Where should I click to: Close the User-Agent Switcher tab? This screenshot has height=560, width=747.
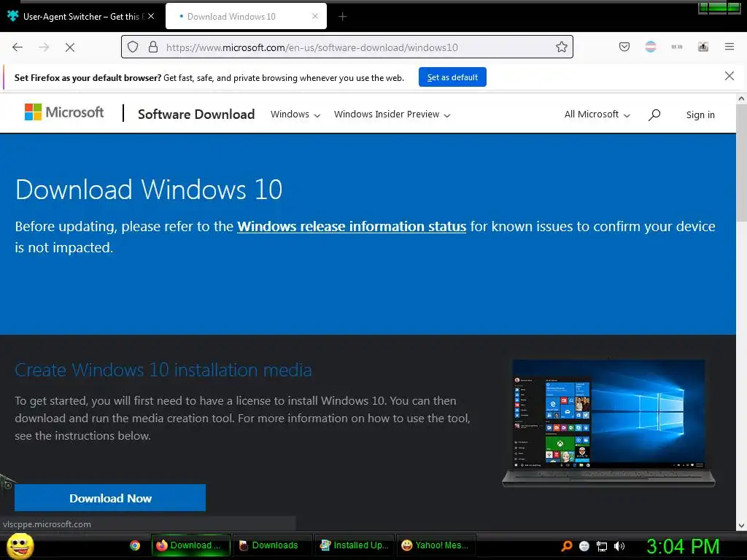(151, 16)
